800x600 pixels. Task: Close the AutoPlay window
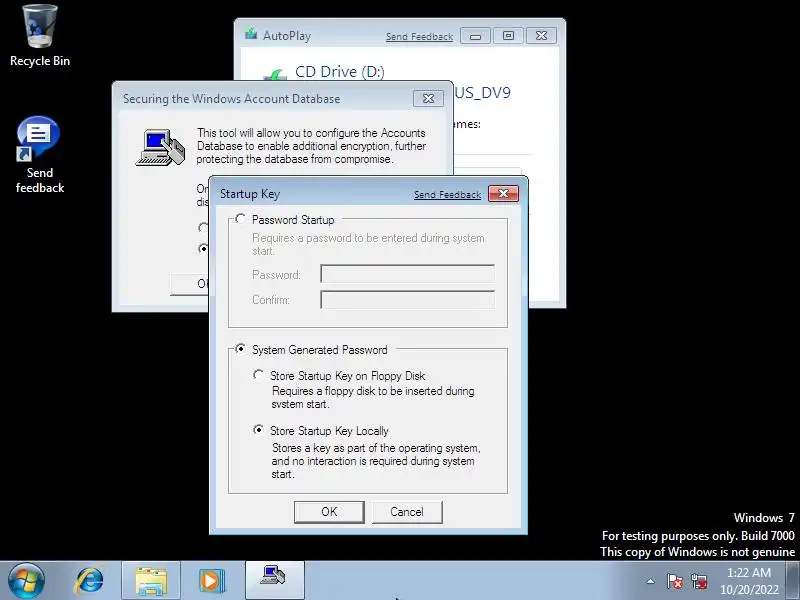click(541, 36)
